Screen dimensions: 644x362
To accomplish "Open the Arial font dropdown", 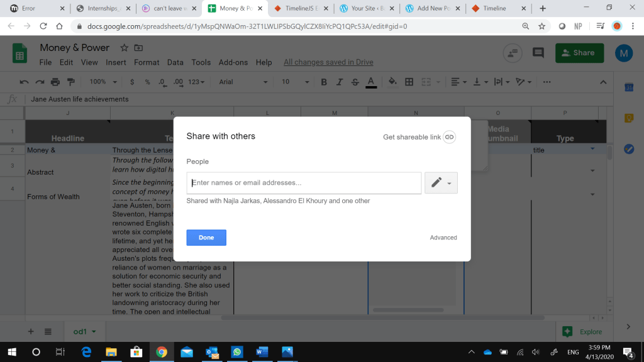I will pyautogui.click(x=243, y=82).
